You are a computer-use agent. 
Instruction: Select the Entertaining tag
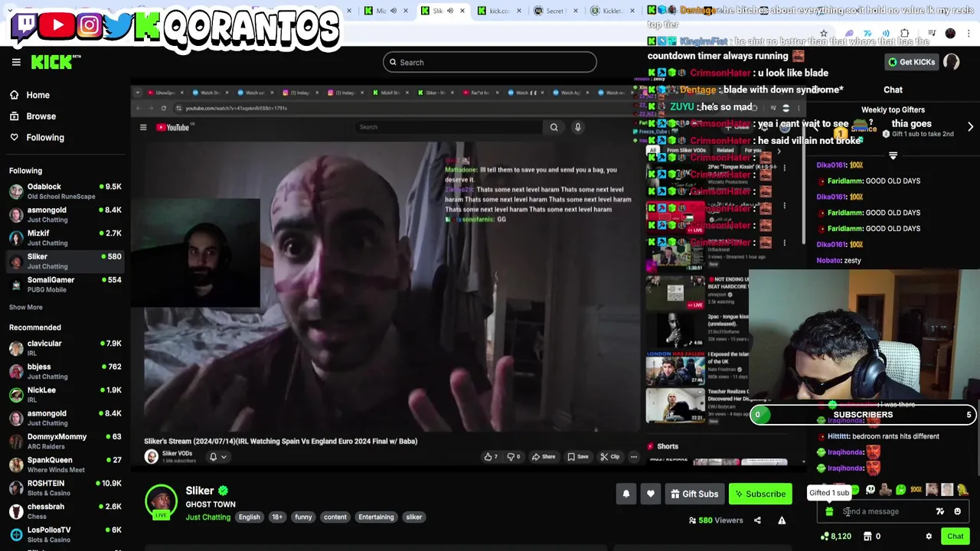376,517
